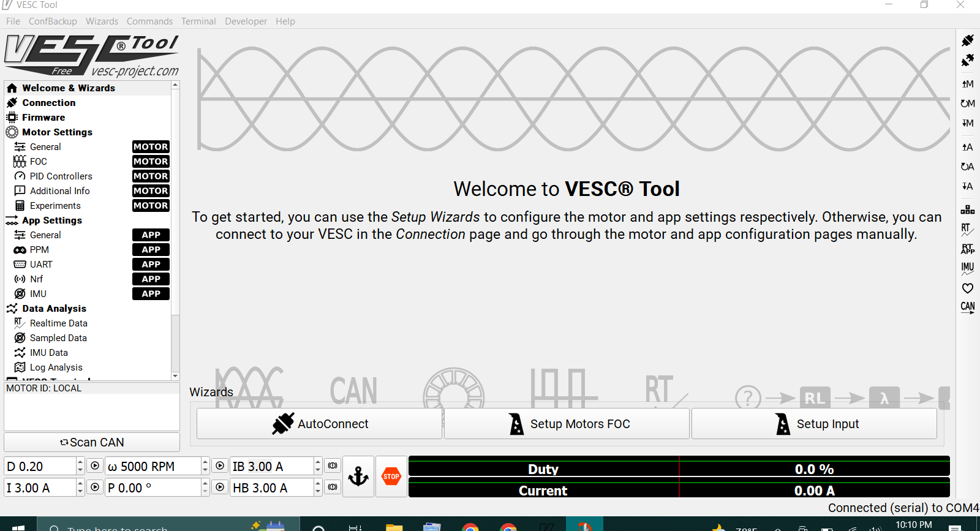Open Additional Info motor page
Viewport: 980px width, 531px height.
(x=88, y=191)
